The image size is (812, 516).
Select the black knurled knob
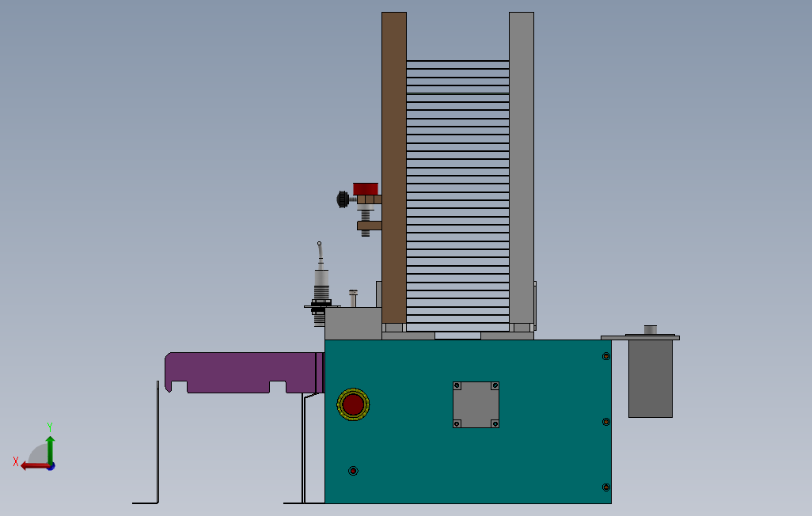click(343, 199)
